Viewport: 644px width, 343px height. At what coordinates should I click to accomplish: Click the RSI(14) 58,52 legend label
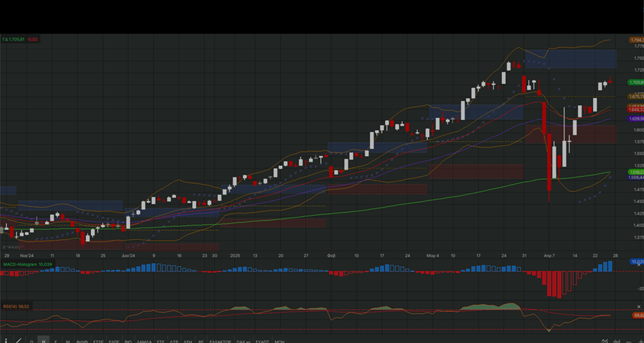[16, 306]
